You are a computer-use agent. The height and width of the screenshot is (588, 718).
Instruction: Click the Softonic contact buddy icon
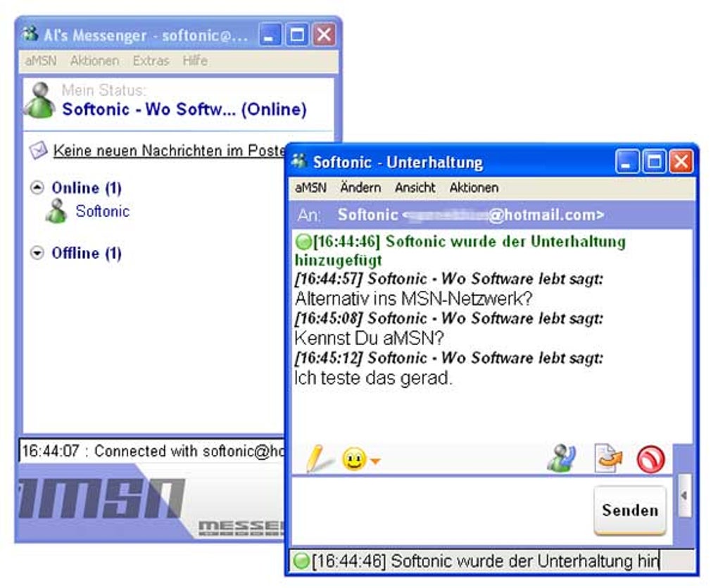click(57, 211)
